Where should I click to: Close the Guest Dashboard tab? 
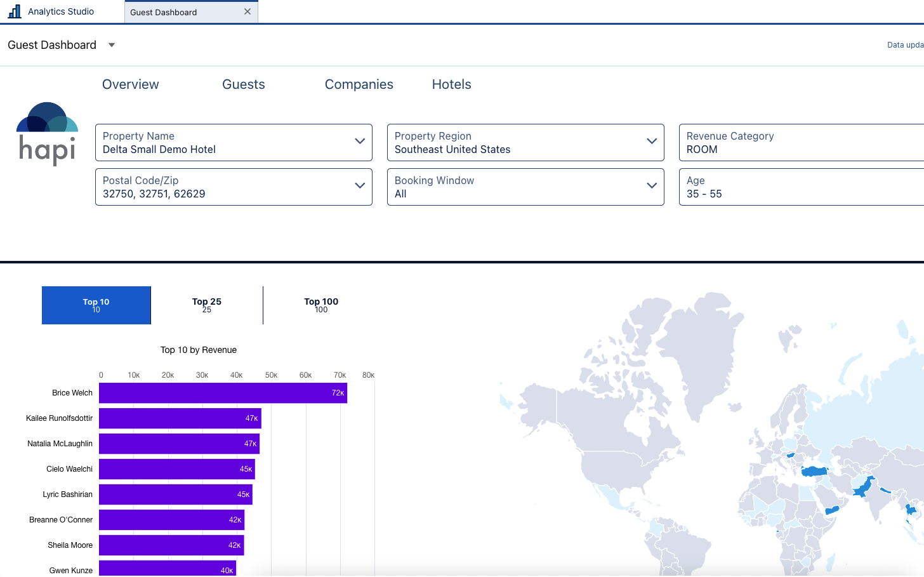[247, 11]
